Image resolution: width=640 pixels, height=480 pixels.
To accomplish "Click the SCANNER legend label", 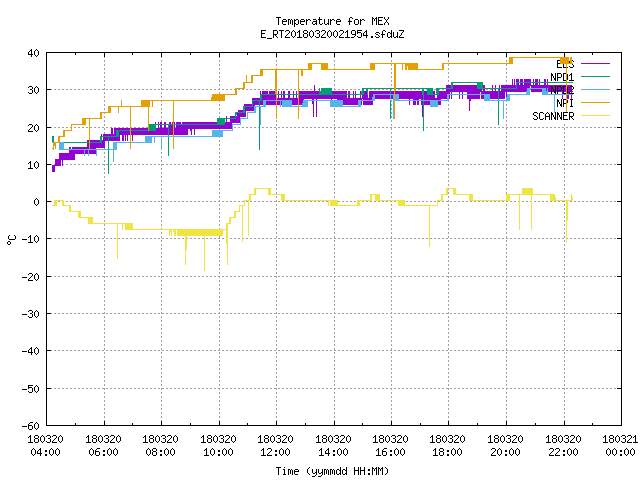I will [553, 116].
